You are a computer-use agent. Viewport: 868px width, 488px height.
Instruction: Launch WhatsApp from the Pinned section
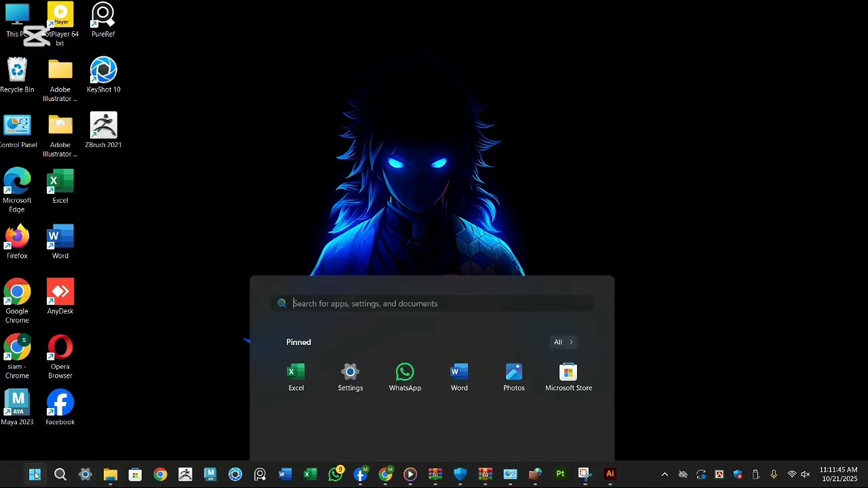point(405,378)
